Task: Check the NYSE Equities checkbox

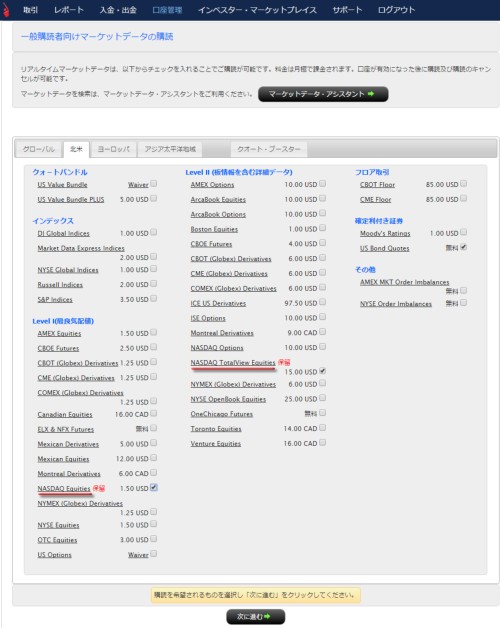Action: click(153, 524)
